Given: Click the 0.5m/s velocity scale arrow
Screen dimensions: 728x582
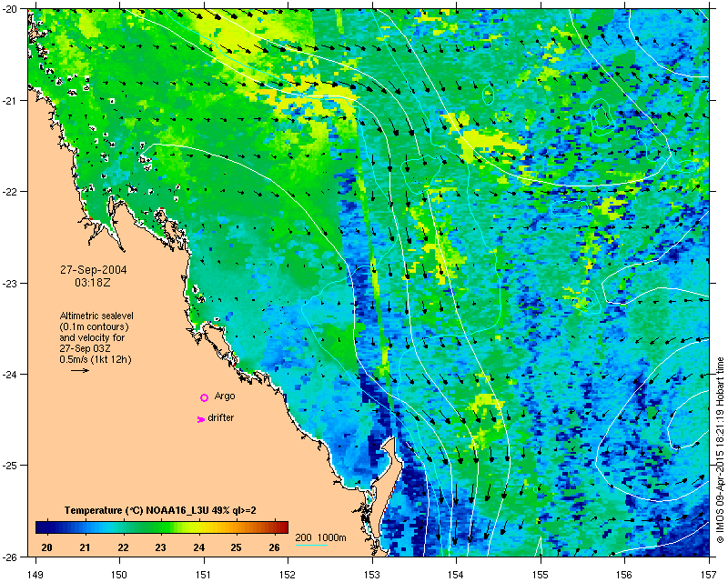Looking at the screenshot, I should 80,370.
